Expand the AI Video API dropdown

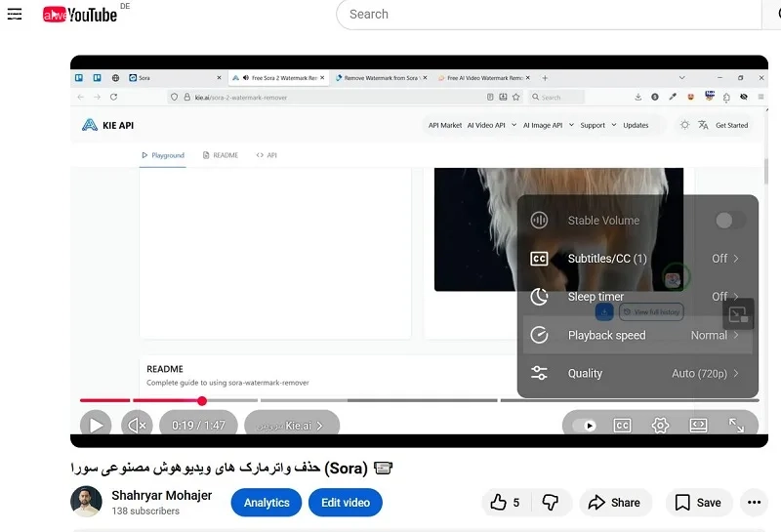coord(492,125)
